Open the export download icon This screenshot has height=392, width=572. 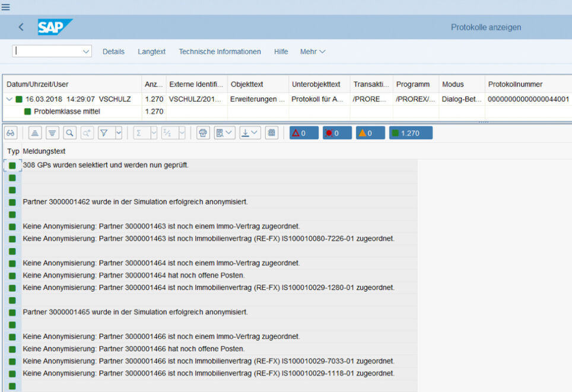tap(245, 133)
